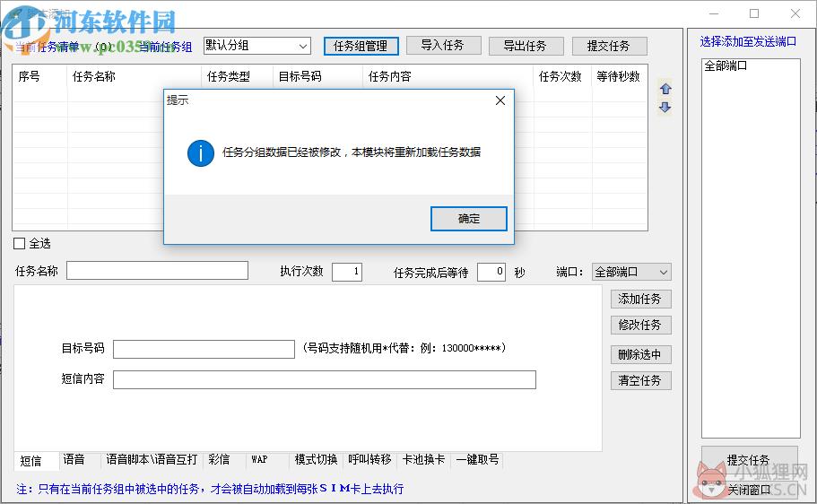Switch to the 模式切换 tab
817x504 pixels.
(x=317, y=460)
